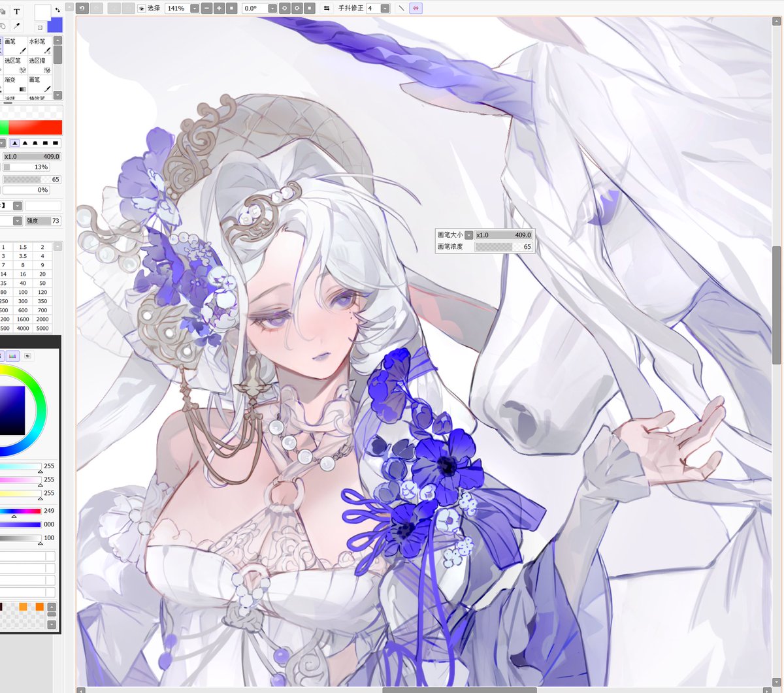Pick brush size preset 3.5
The width and height of the screenshot is (784, 693).
pyautogui.click(x=23, y=256)
